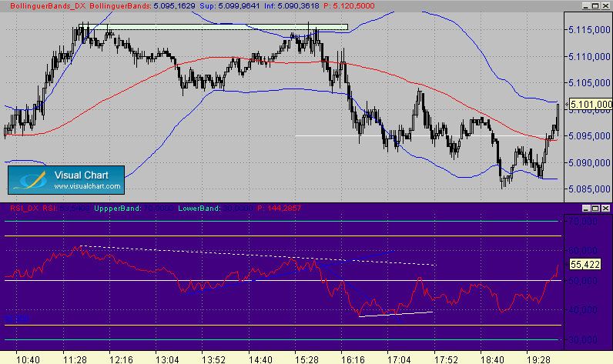This screenshot has height=364, width=613.
Task: Click the 5.115,000 price axis label
Action: (x=589, y=30)
